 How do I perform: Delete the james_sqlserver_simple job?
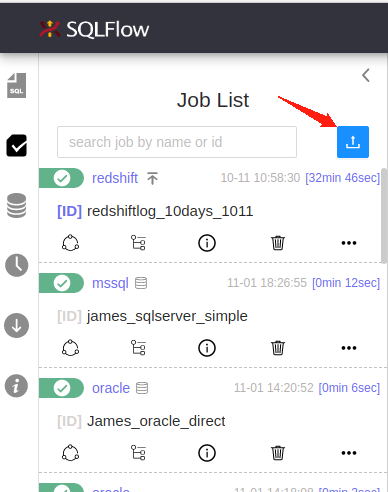click(278, 348)
